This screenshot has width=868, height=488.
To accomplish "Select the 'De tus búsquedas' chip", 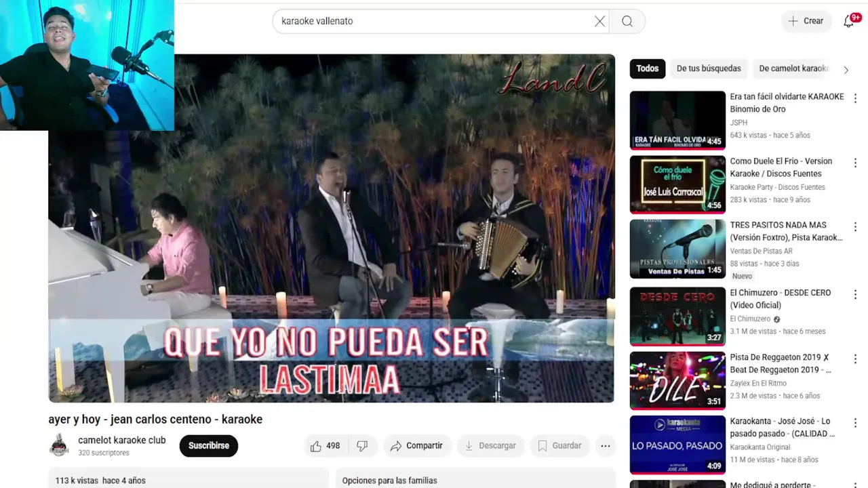I will tap(709, 68).
